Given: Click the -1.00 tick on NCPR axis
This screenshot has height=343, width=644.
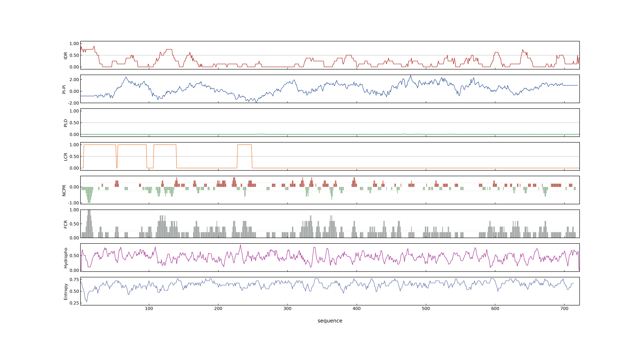Looking at the screenshot, I should pos(73,203).
